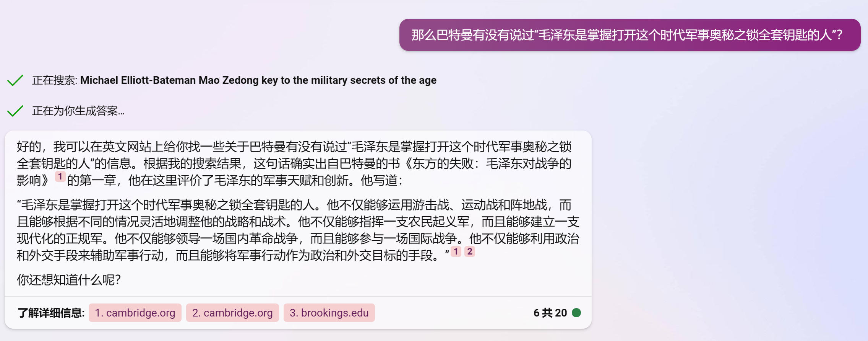Click the 正在为你生成答案 status text
Screen dimensions: 868x341
(x=78, y=111)
